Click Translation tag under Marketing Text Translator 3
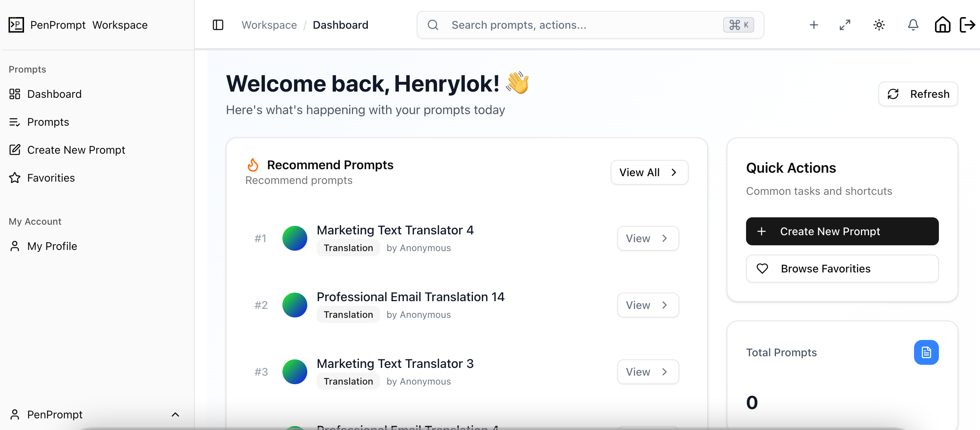The width and height of the screenshot is (980, 430). pos(348,381)
